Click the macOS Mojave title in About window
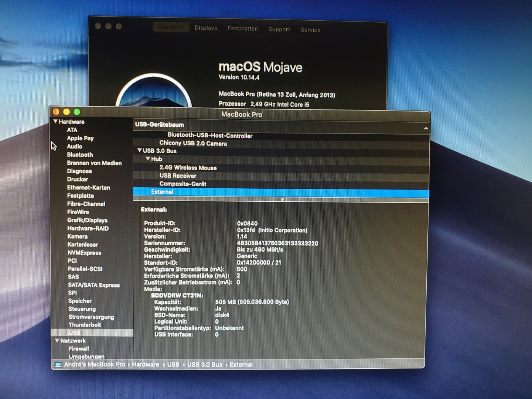 pos(260,67)
